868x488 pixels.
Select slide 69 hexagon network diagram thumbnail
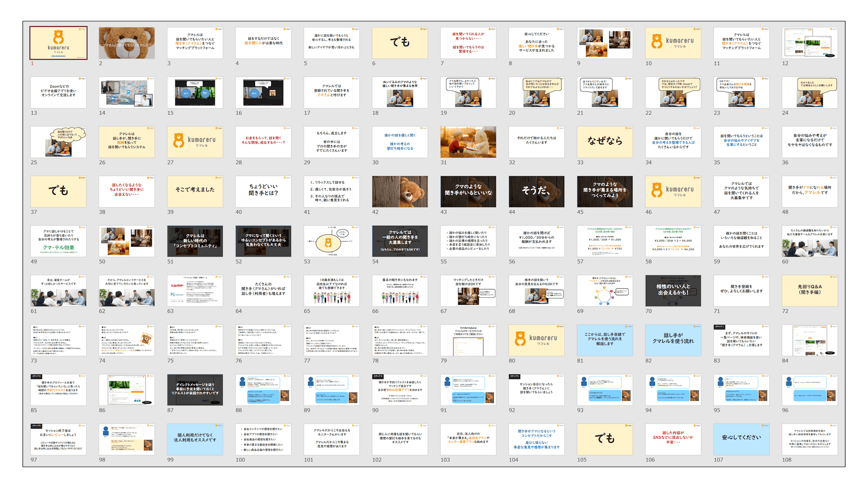coord(605,291)
